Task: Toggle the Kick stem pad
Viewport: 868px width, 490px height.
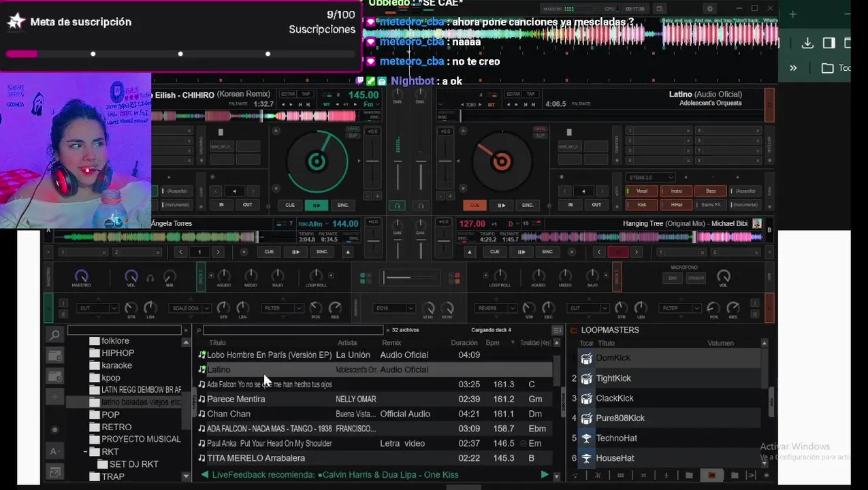Action: point(641,204)
